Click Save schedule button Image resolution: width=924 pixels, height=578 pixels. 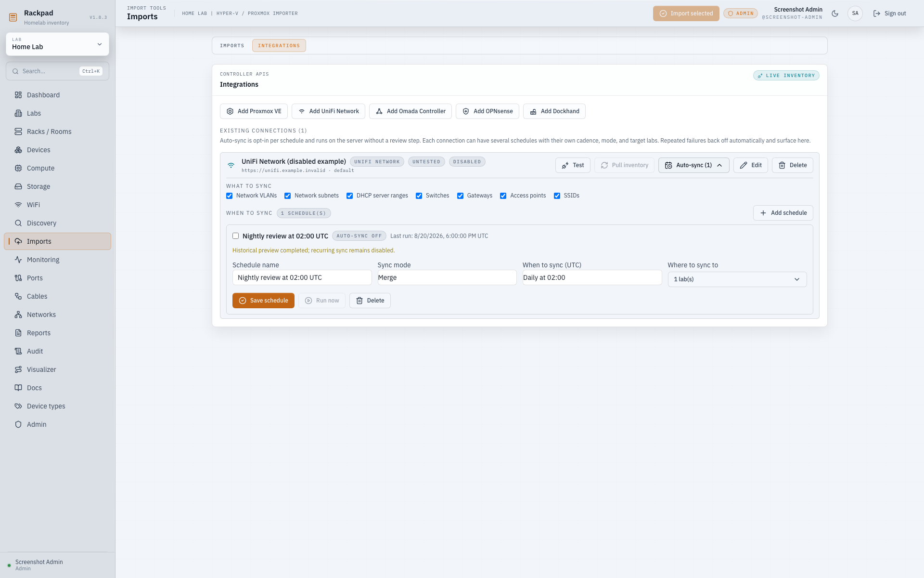point(263,301)
